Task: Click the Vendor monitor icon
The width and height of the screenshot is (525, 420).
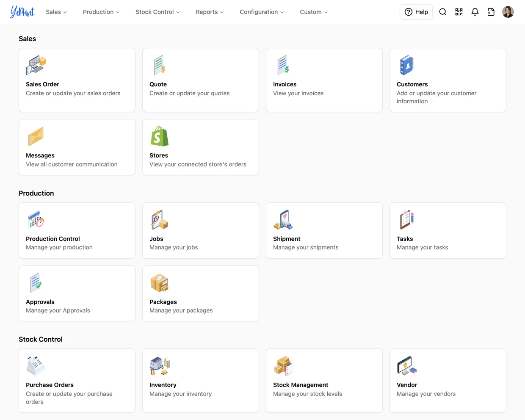Action: pyautogui.click(x=407, y=366)
